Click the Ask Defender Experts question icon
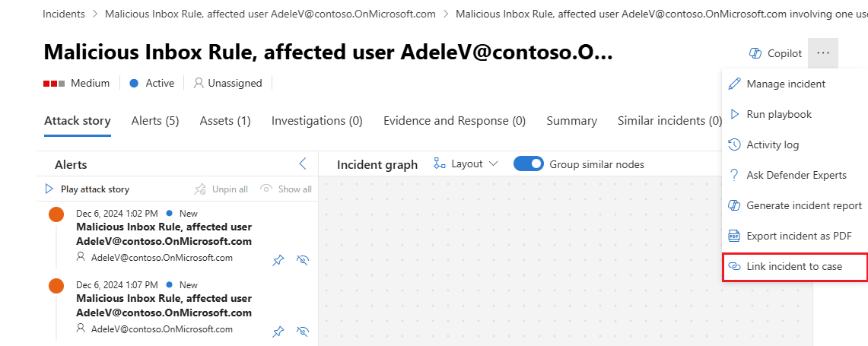868x346 pixels. click(734, 175)
